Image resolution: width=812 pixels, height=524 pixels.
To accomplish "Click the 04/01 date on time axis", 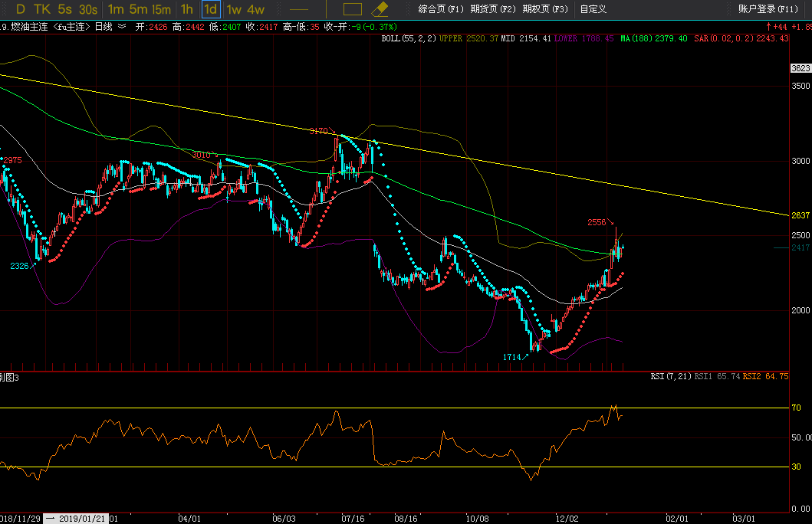I will click(189, 519).
